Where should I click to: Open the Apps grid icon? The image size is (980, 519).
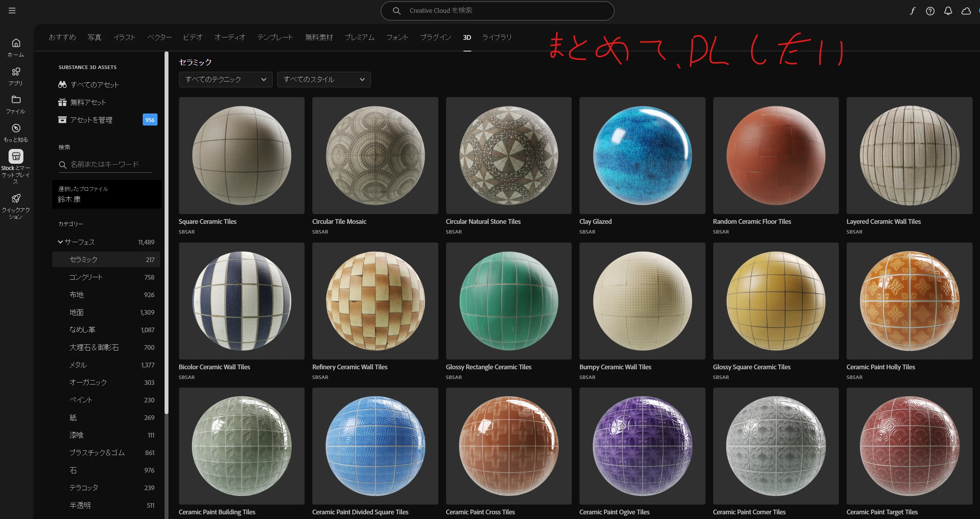16,72
